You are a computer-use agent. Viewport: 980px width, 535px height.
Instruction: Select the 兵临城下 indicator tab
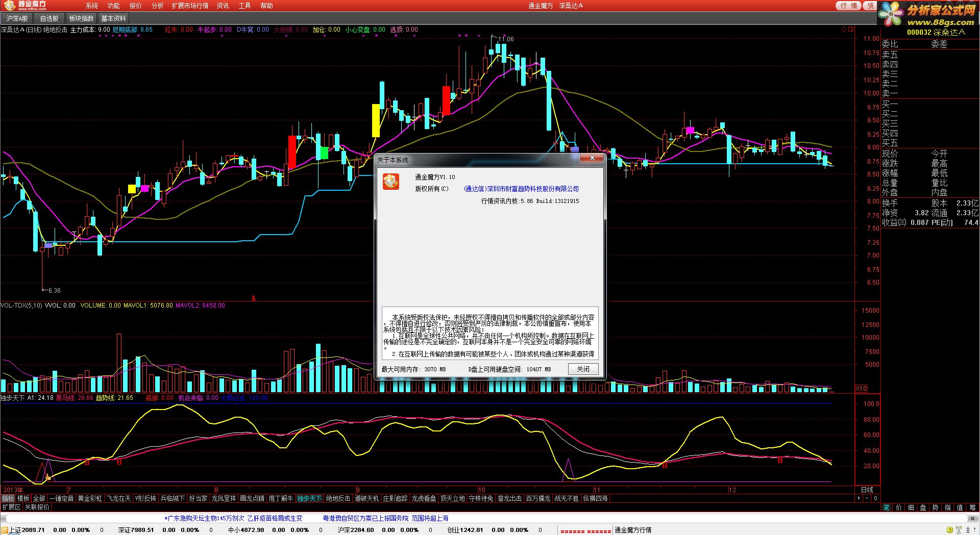tap(173, 498)
